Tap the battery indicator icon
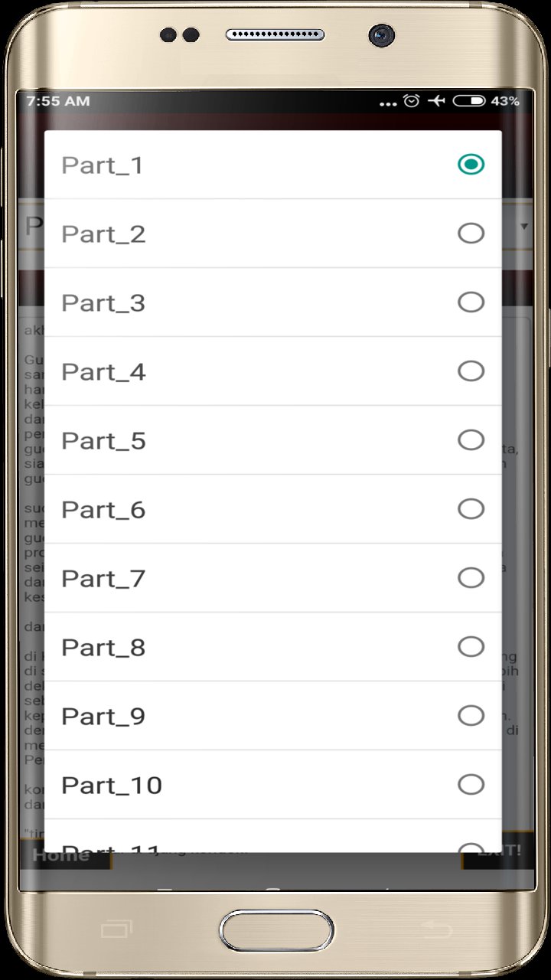 pyautogui.click(x=468, y=101)
